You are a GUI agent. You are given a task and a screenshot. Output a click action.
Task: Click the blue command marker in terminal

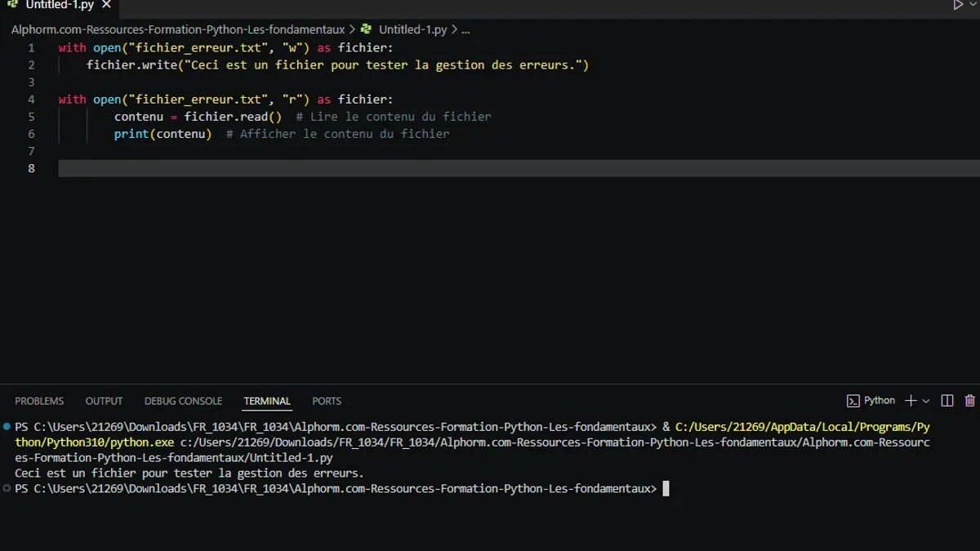7,427
